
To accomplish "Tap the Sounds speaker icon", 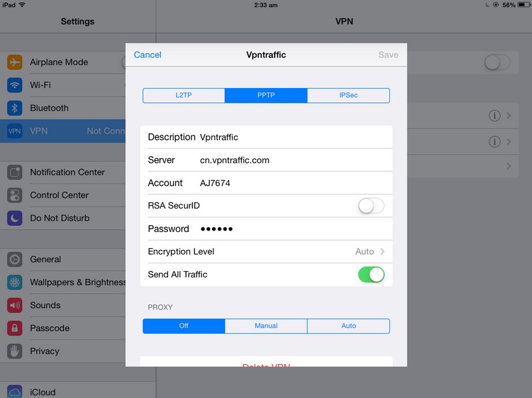I will (x=15, y=305).
